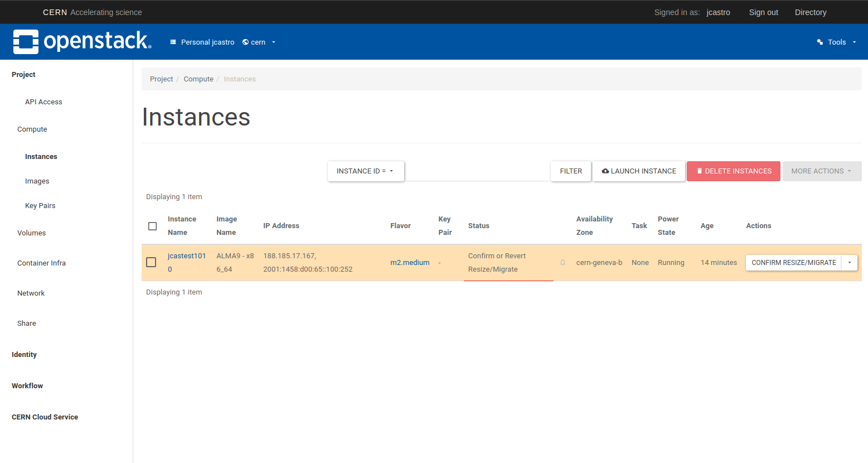
Task: Click the Flavor column header
Action: [400, 226]
